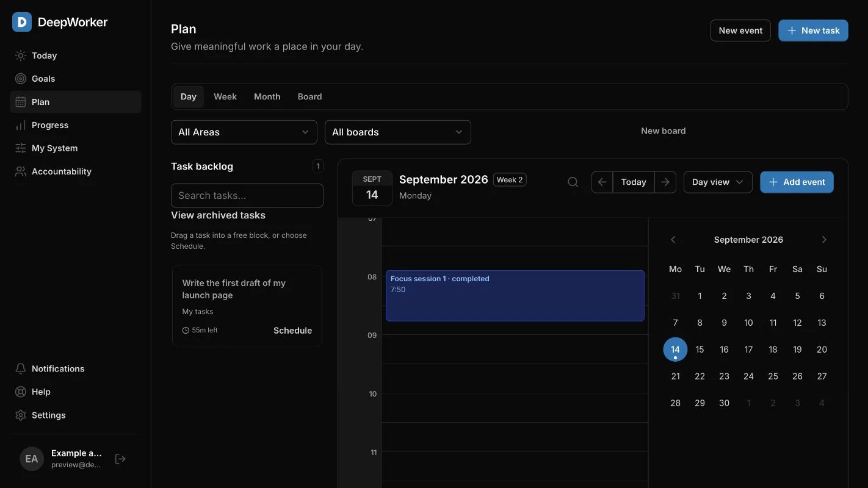Open Settings in the sidebar
This screenshot has width=868, height=488.
coord(76,415)
